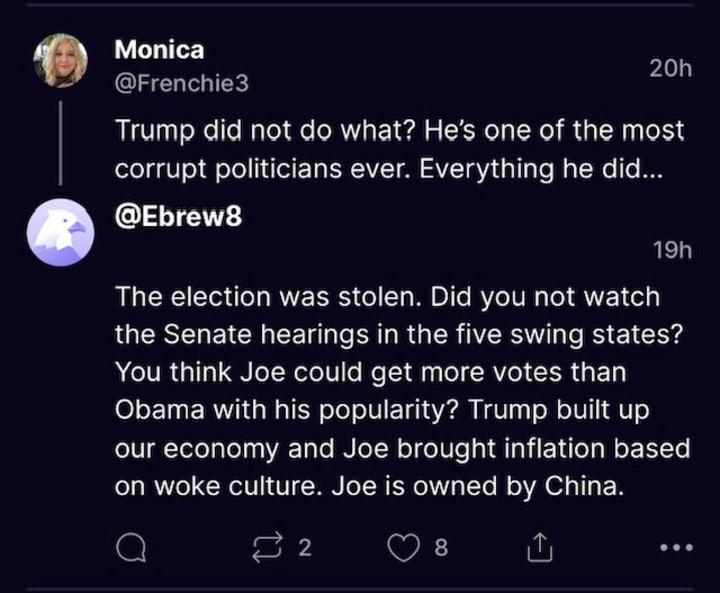View the repost count showing 2
Viewport: 720px width, 593px height.
tap(305, 548)
